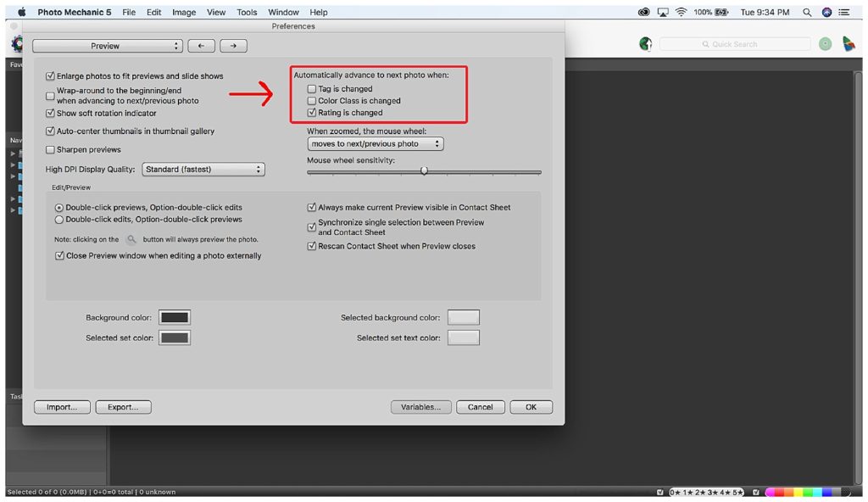Open the Photo Mechanic 5 menu
Screen dimensions: 868x502
coord(75,12)
